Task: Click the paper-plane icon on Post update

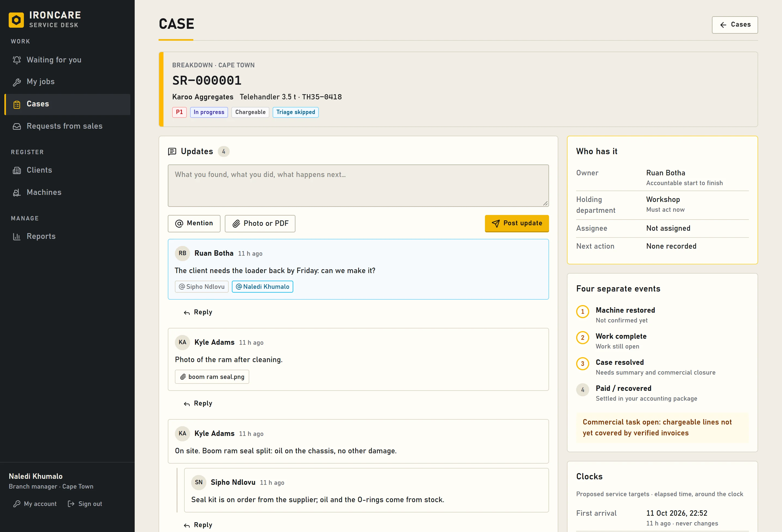Action: (495, 224)
